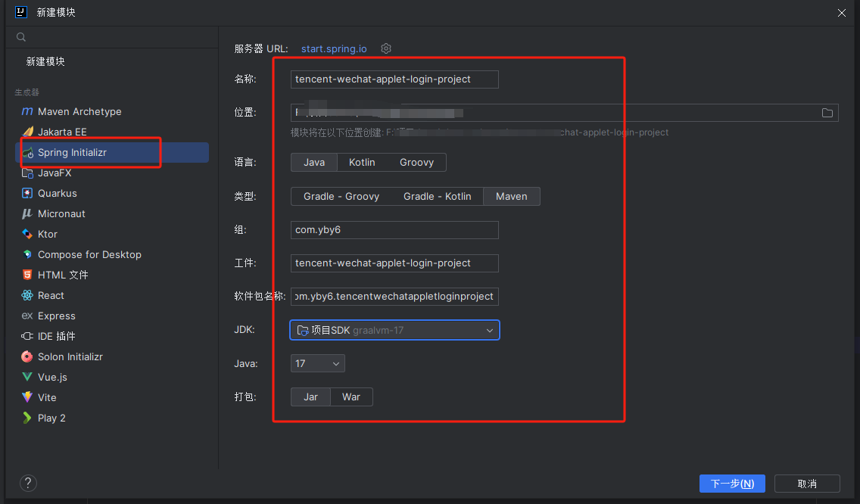Click the 下一步(N) next button
This screenshot has height=504, width=860.
click(732, 484)
